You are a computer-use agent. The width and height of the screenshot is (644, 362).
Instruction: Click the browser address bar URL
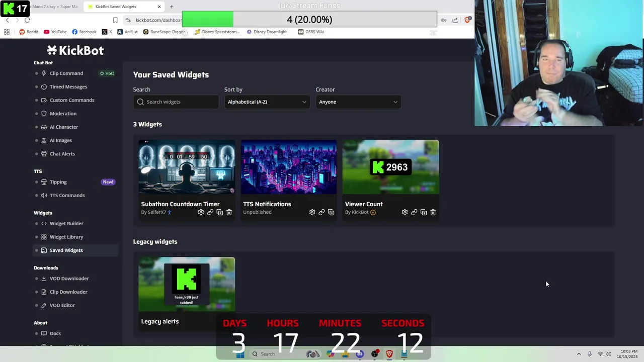click(x=158, y=20)
